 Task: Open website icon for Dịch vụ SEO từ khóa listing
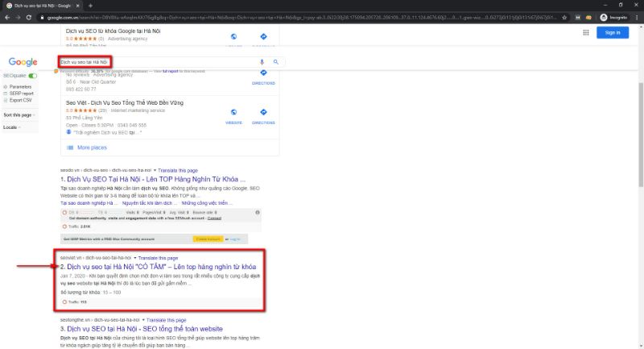233,36
